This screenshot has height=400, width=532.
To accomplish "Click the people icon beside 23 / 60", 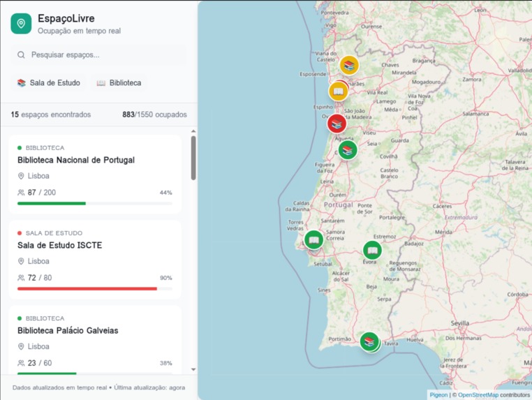I will click(x=21, y=363).
